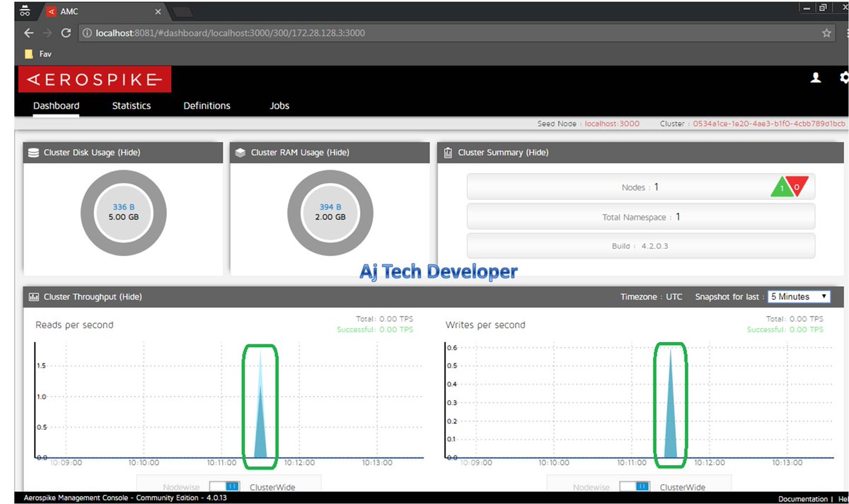Open the Jobs tab
The image size is (849, 504).
pos(279,105)
